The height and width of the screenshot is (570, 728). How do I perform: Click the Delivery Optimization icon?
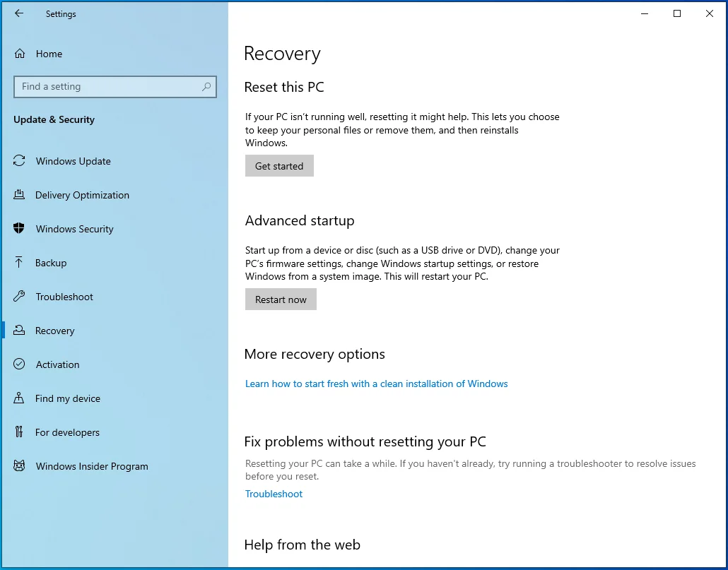click(x=19, y=195)
